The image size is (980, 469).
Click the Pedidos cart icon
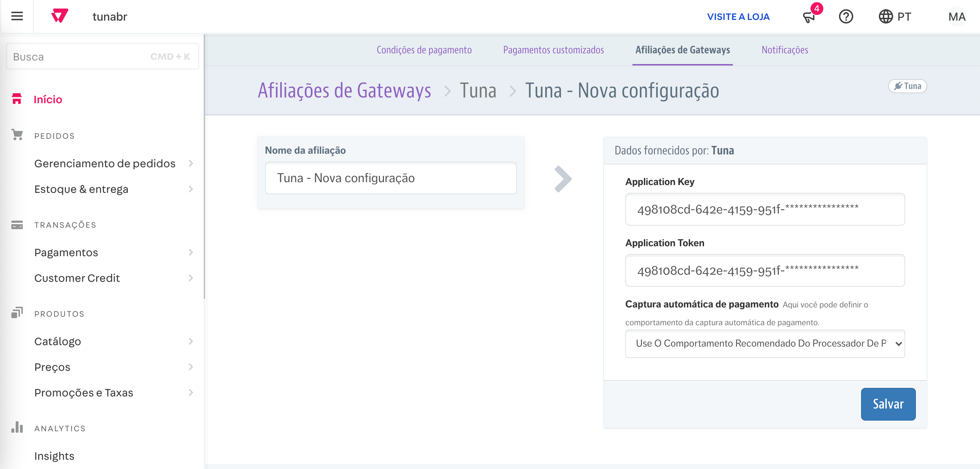17,135
